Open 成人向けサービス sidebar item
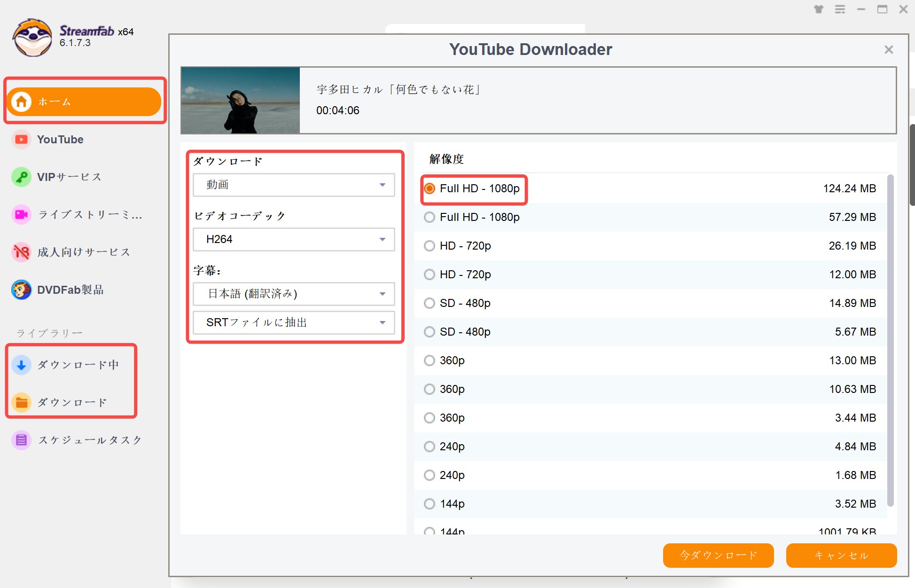Viewport: 915px width, 588px height. (x=84, y=252)
